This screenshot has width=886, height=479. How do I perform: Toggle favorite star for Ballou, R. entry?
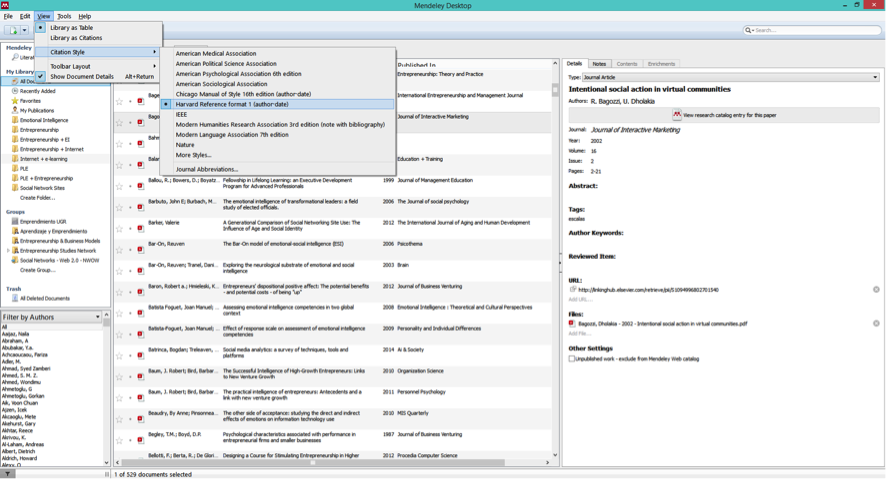(119, 186)
